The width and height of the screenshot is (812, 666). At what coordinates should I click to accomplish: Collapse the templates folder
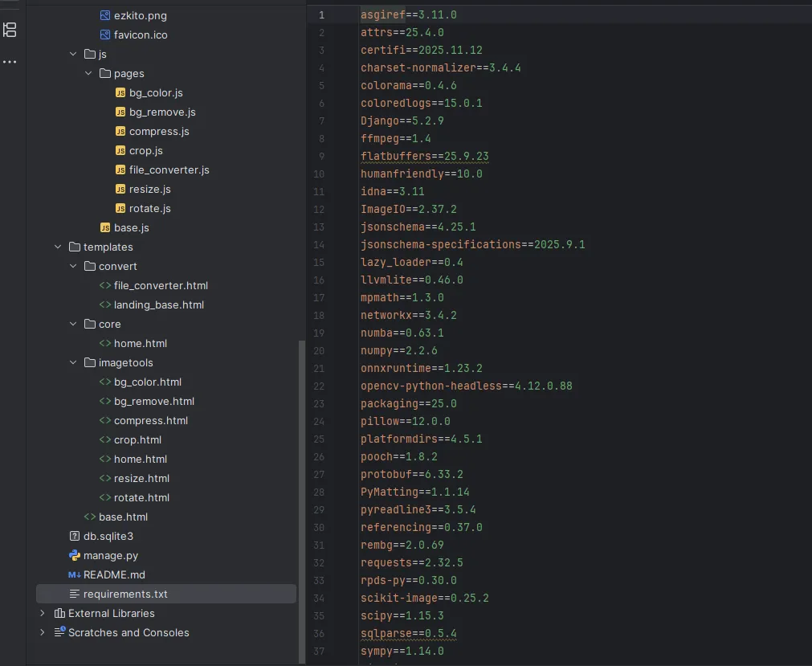58,247
